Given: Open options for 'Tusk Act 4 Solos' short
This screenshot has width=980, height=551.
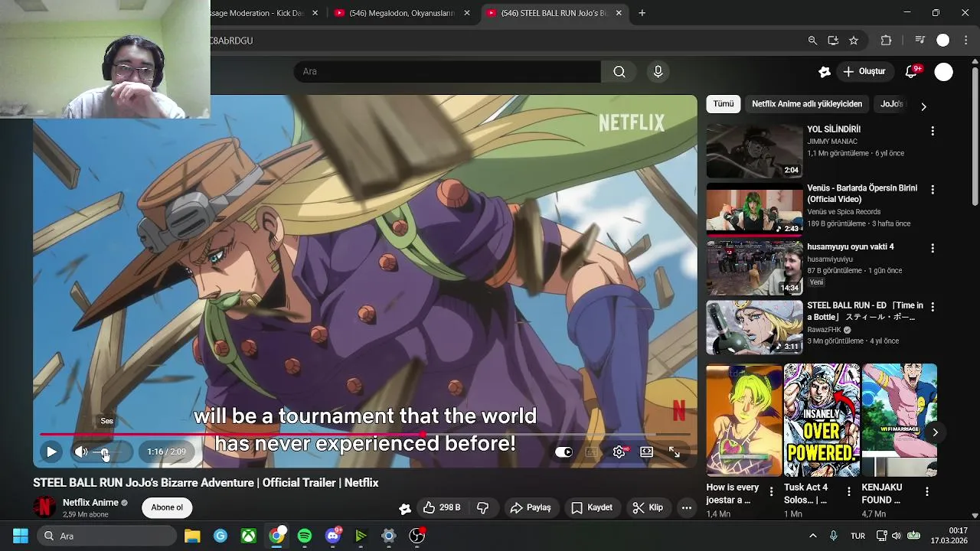Looking at the screenshot, I should tap(848, 492).
